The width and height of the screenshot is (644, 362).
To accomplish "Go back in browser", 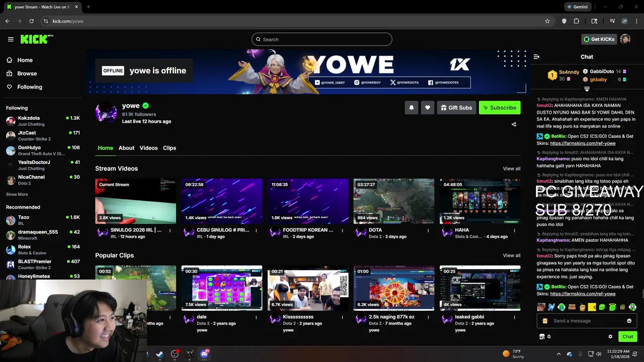I will click(8, 21).
